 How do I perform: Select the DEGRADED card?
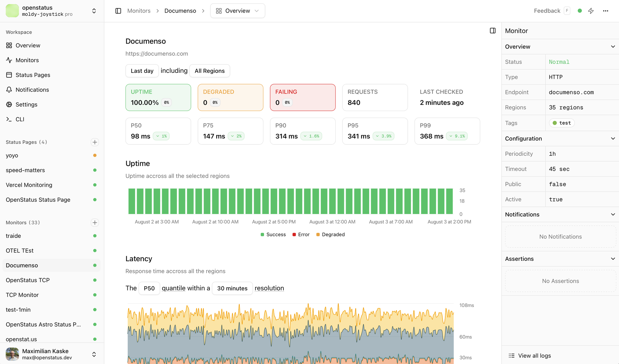tap(231, 97)
